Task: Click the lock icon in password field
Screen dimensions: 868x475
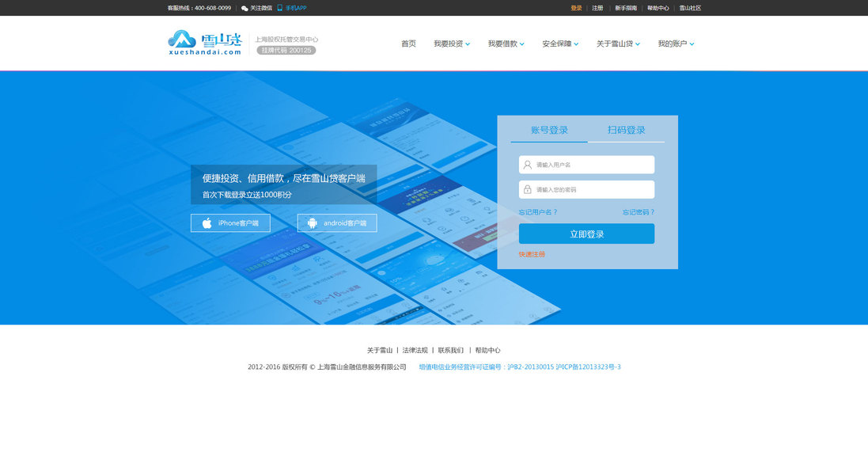Action: pyautogui.click(x=528, y=189)
